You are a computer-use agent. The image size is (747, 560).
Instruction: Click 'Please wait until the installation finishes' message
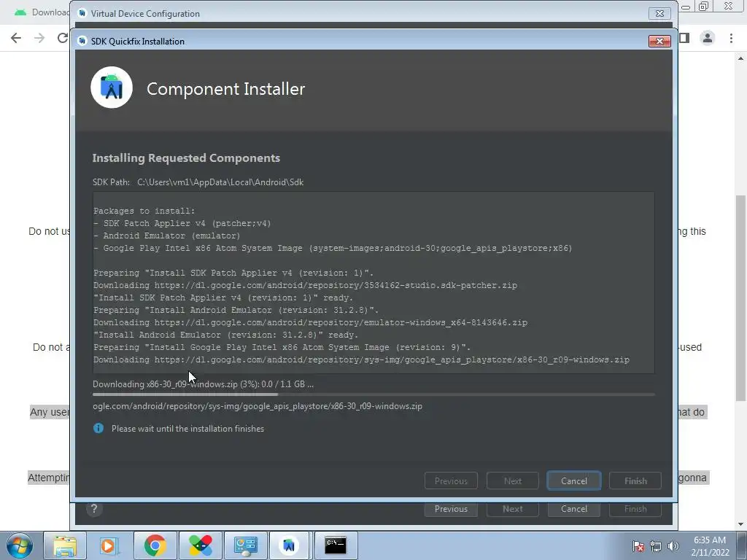pos(187,428)
